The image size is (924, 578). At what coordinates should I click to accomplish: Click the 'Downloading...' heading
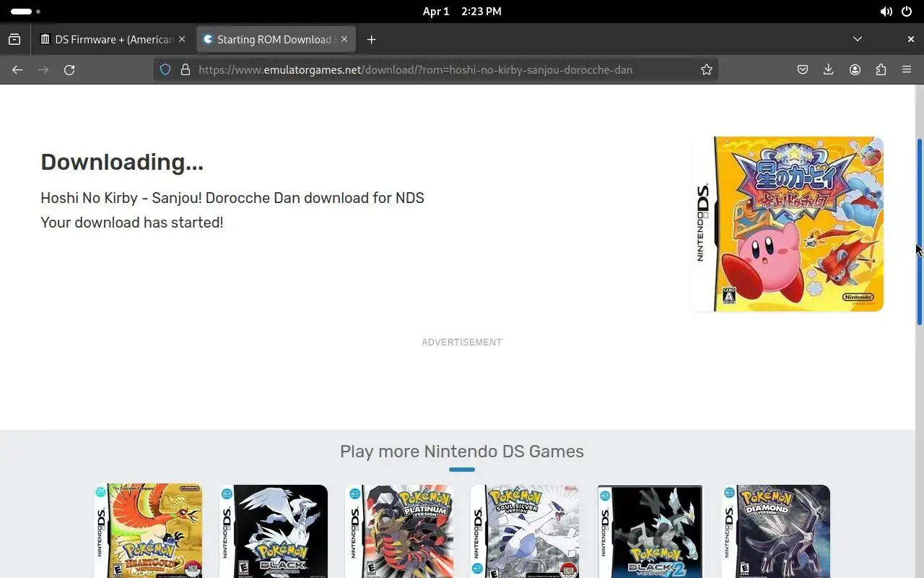(122, 162)
